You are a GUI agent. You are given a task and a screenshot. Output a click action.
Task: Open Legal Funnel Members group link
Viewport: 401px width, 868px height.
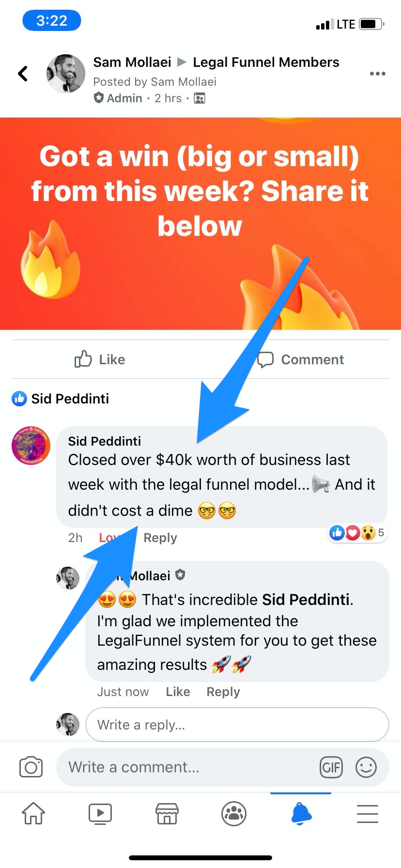(x=266, y=62)
